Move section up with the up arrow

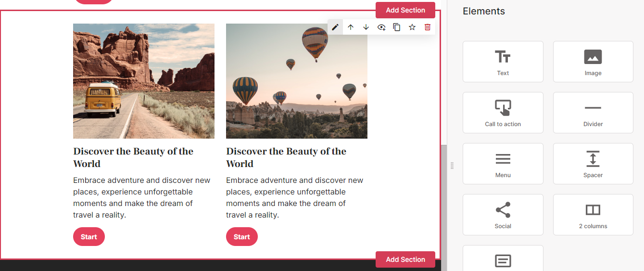(351, 27)
